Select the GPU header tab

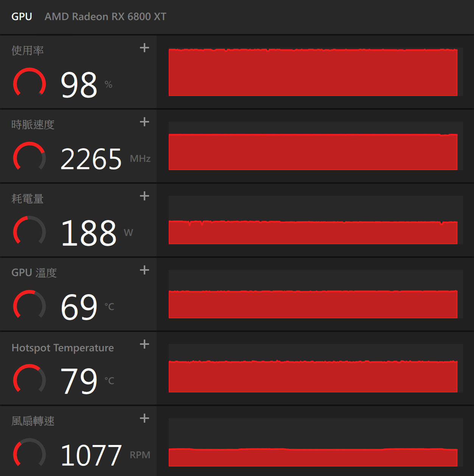pyautogui.click(x=22, y=17)
